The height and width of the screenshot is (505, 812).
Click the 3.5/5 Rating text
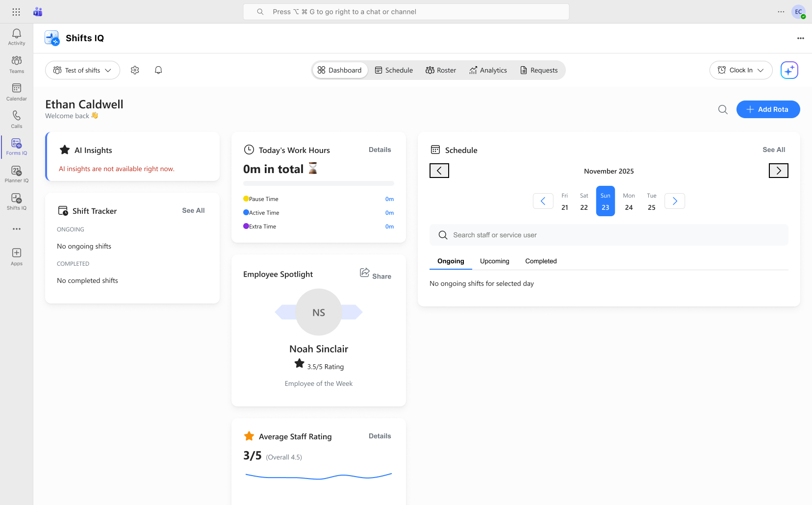pos(326,367)
